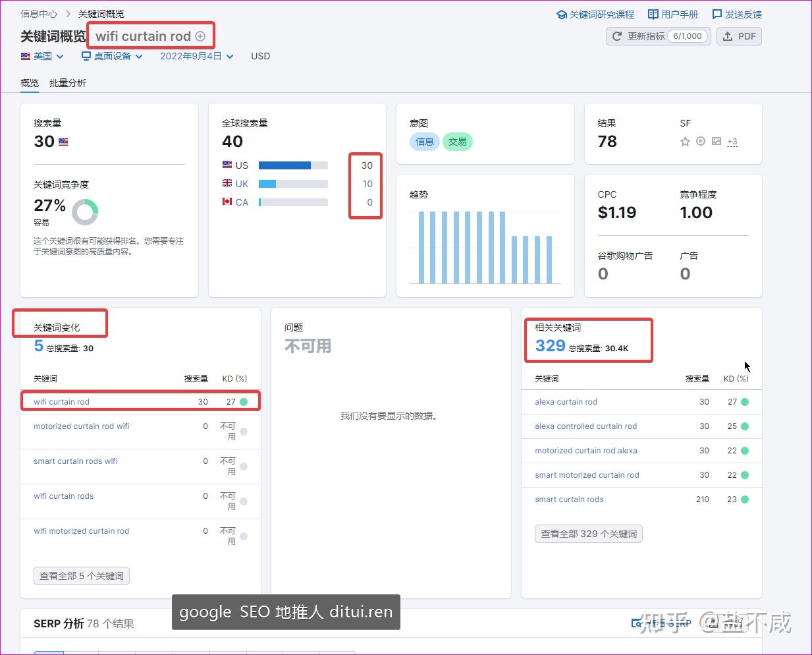Select the 概览 tab

pyautogui.click(x=30, y=83)
